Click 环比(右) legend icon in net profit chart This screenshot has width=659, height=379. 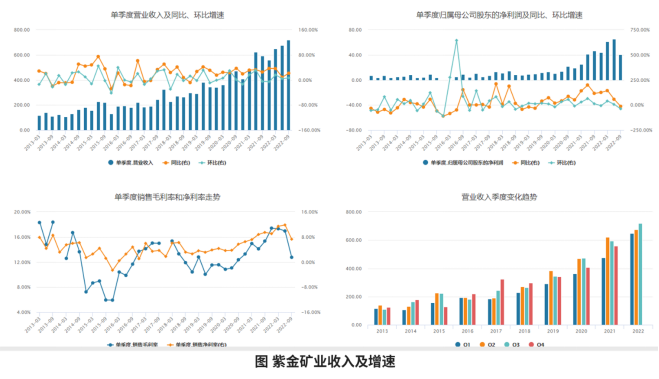[x=551, y=163]
